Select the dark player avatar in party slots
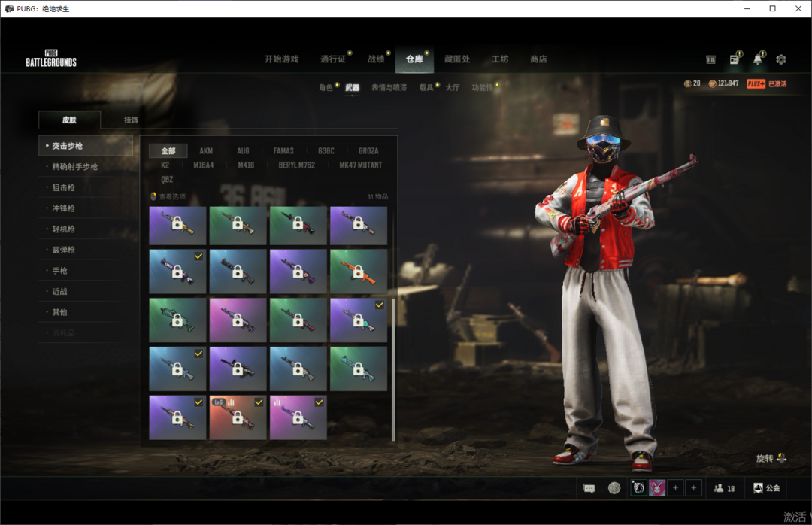 pos(638,487)
